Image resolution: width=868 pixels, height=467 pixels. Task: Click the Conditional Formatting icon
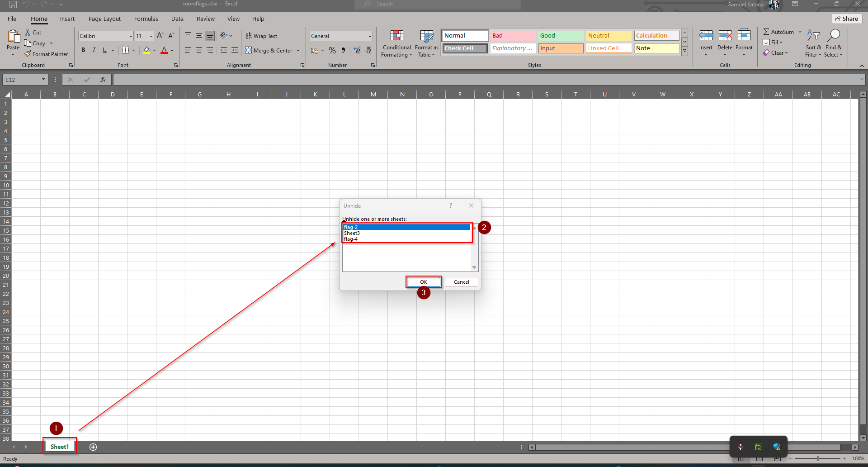(x=396, y=36)
